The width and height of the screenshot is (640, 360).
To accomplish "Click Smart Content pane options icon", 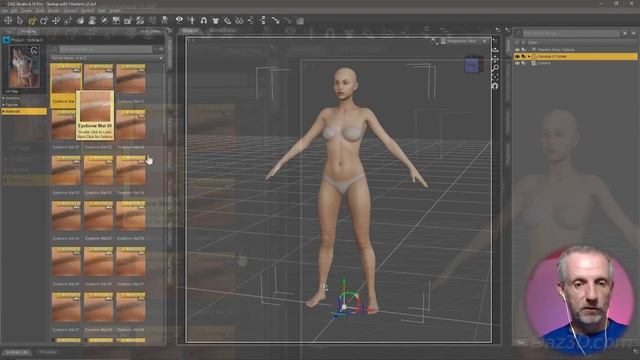I will click(x=169, y=31).
